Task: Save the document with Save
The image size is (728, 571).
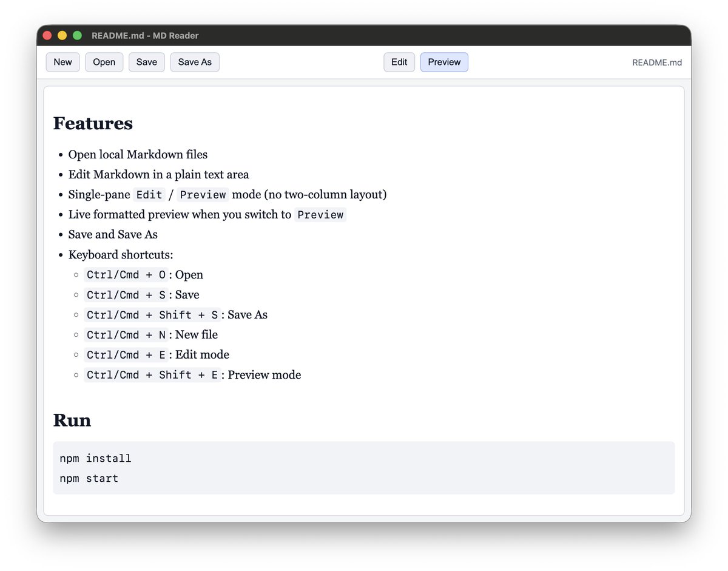Action: coord(146,62)
